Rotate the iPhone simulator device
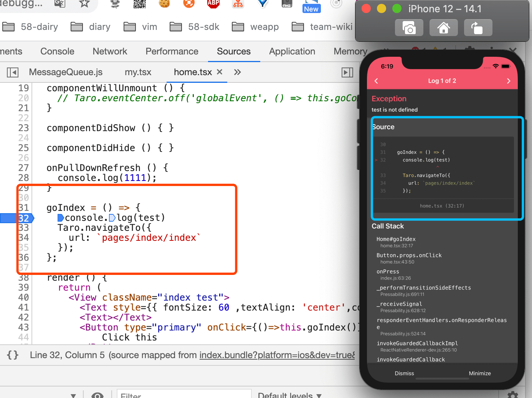 [478, 28]
